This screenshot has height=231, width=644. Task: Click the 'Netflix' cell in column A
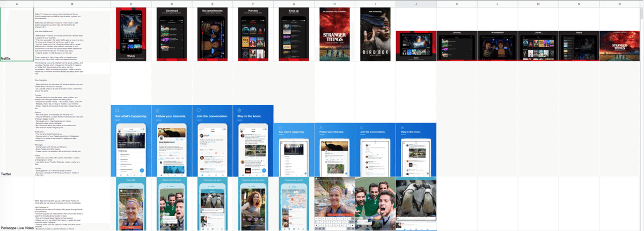(16, 34)
